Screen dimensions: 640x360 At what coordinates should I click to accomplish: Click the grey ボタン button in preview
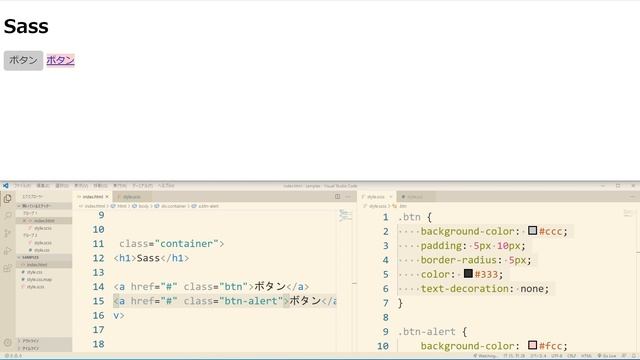23,60
